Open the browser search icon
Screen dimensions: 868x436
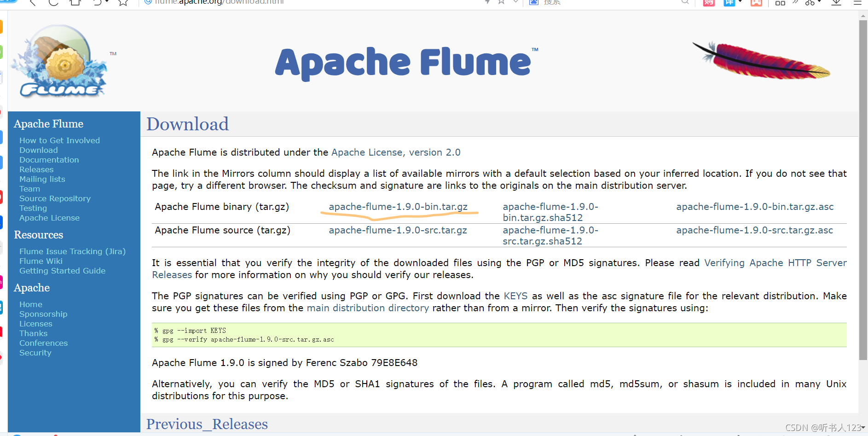tap(685, 3)
